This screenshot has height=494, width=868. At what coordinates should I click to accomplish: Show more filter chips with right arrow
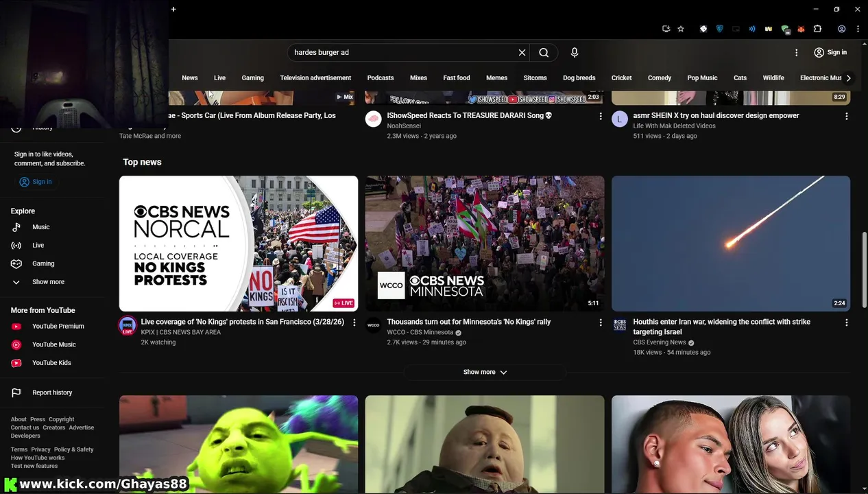849,78
